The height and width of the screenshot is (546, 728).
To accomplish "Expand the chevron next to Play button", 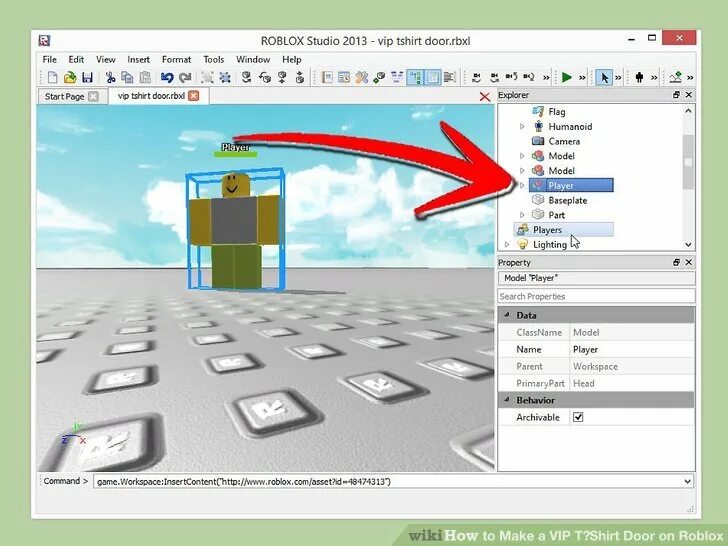I will [582, 78].
